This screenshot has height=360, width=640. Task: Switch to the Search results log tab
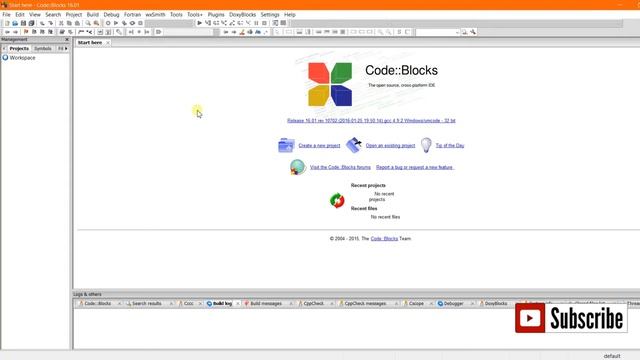click(x=147, y=303)
